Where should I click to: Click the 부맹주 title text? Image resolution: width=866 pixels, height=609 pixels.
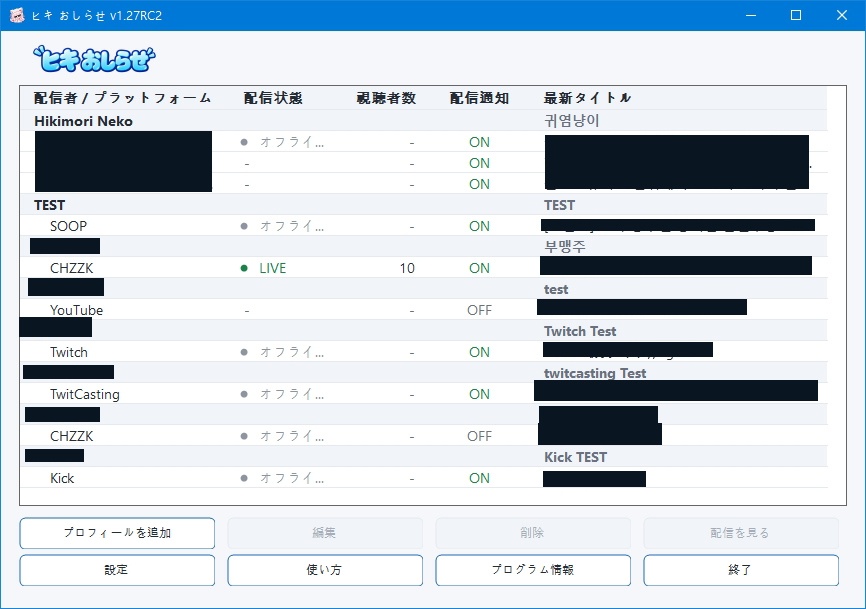click(565, 247)
